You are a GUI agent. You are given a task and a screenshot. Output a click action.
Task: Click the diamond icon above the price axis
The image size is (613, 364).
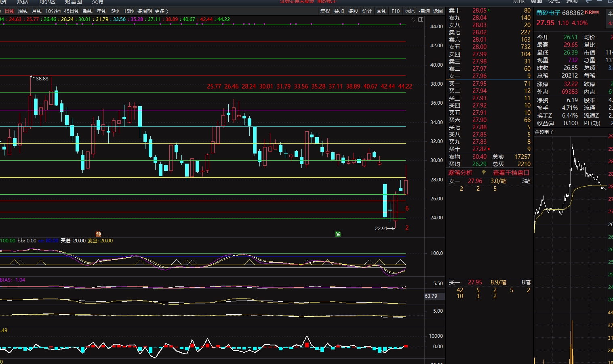click(x=413, y=19)
